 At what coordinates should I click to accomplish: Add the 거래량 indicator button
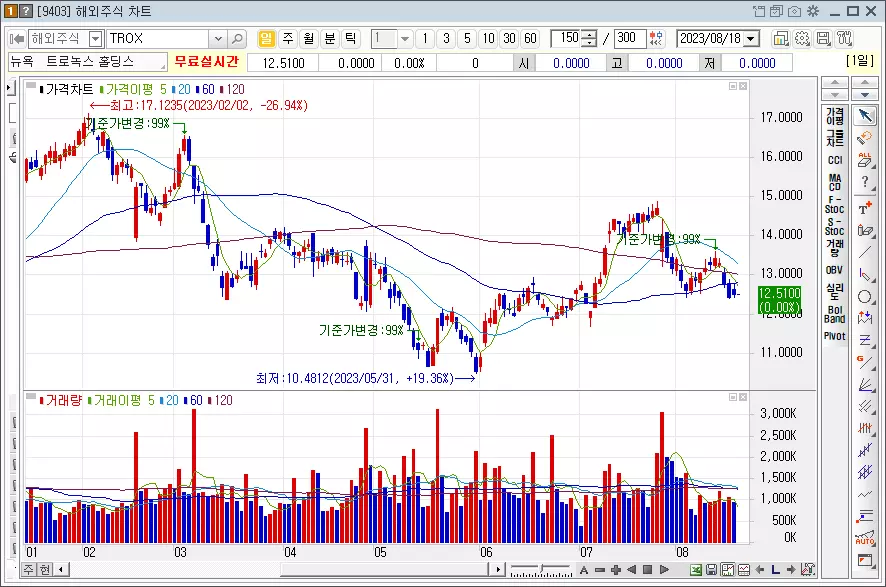(835, 247)
